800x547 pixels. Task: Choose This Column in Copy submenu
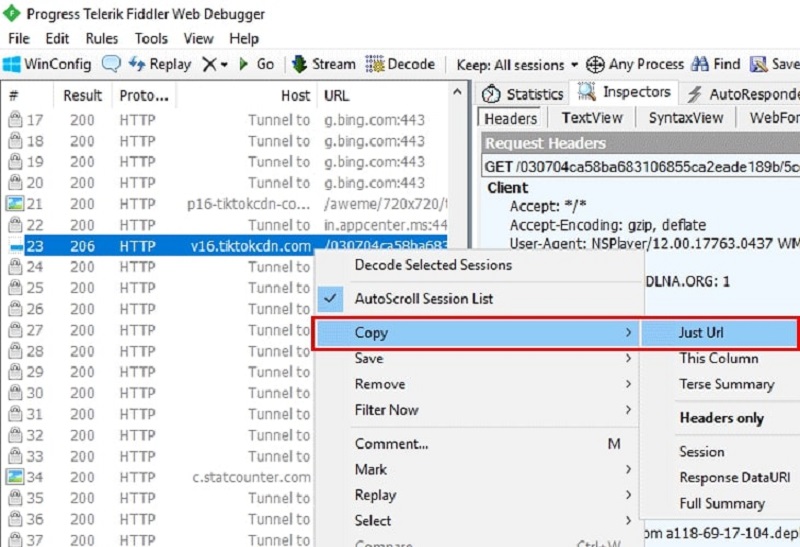click(719, 358)
